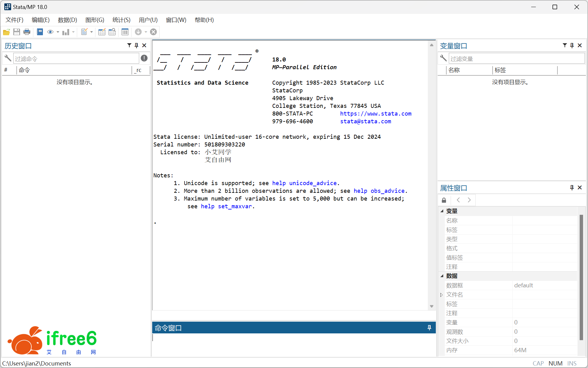The width and height of the screenshot is (588, 368).
Task: Toggle the lock in properties panel
Action: pos(444,200)
